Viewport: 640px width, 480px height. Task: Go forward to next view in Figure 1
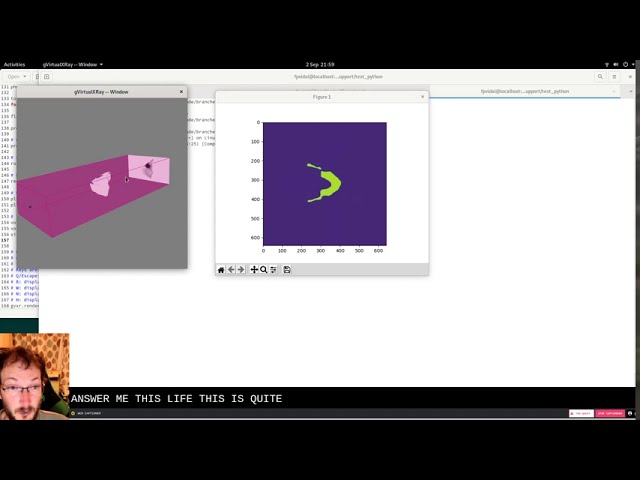[241, 270]
